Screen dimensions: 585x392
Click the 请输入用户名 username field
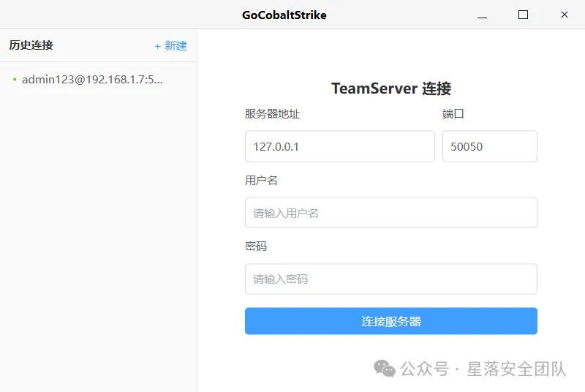point(391,213)
